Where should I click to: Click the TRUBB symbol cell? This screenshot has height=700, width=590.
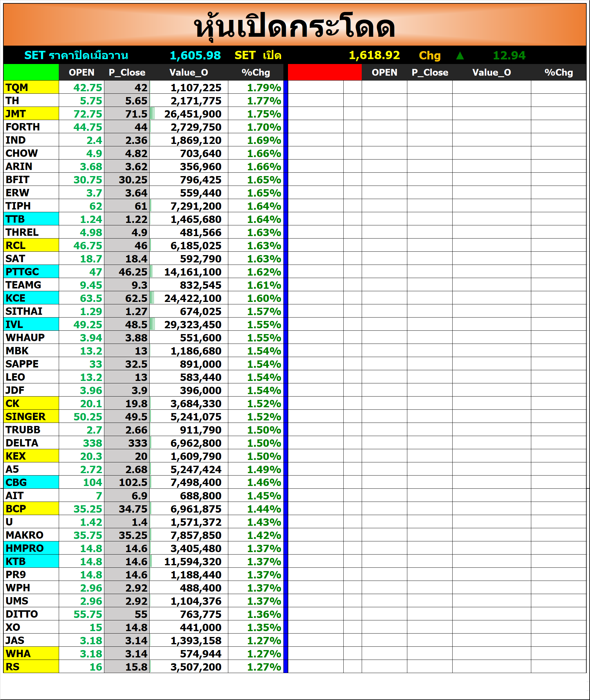pos(31,430)
